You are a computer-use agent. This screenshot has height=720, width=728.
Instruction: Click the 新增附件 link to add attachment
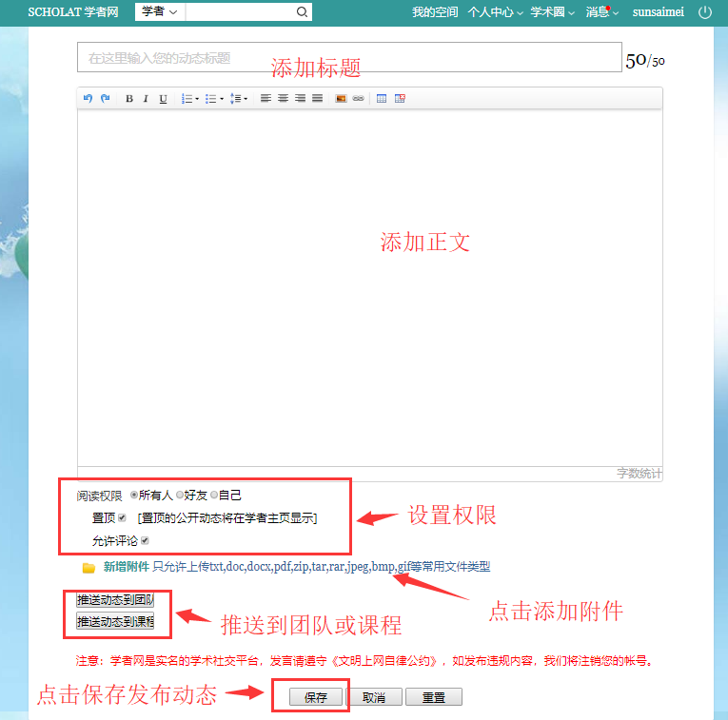(126, 567)
